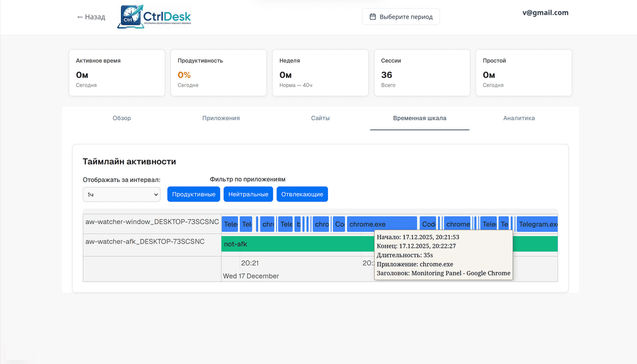Image resolution: width=637 pixels, height=364 pixels.
Task: Click the CtrlDesk logo
Action: [x=154, y=17]
